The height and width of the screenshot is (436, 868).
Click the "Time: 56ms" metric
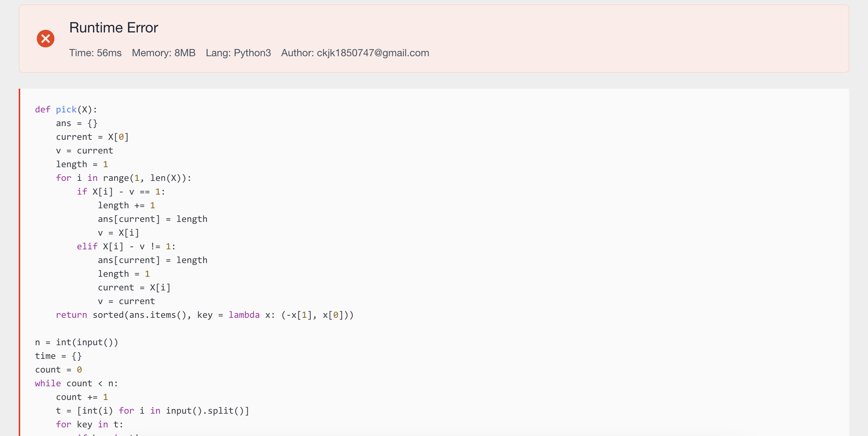(x=95, y=53)
